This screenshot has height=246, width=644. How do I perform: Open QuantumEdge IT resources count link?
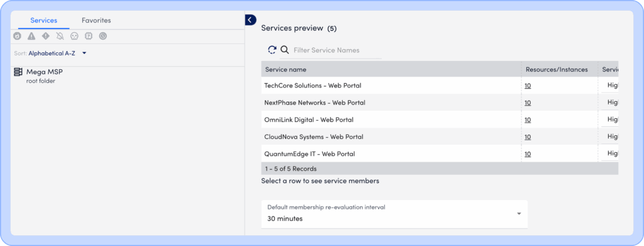pyautogui.click(x=528, y=154)
